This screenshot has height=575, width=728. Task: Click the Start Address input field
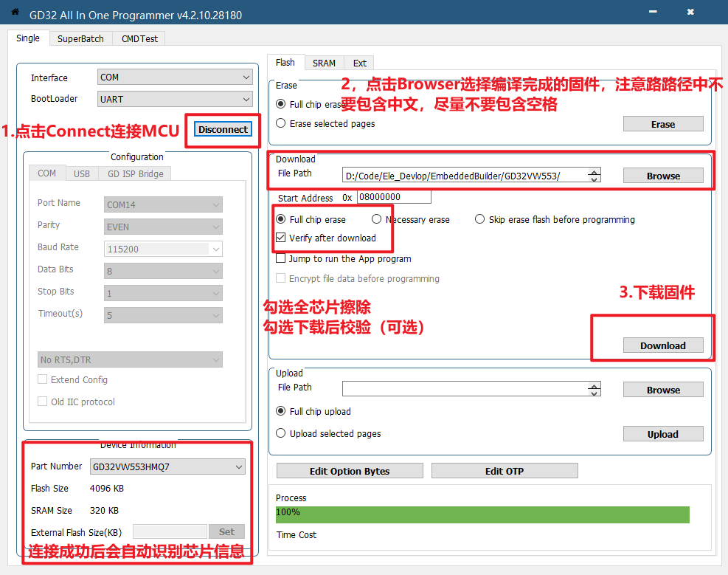394,198
